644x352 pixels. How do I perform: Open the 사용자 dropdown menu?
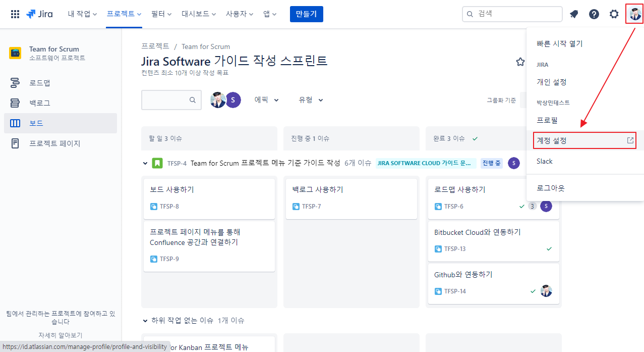coord(240,14)
